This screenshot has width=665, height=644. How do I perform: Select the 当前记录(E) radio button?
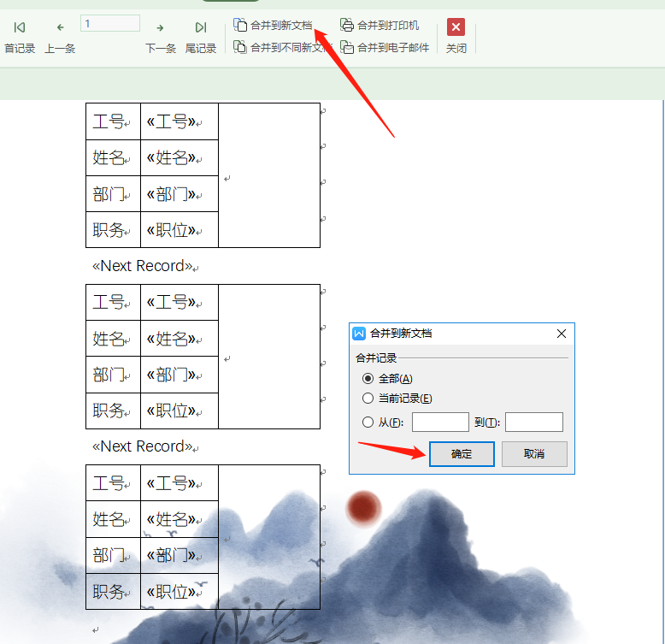point(368,398)
